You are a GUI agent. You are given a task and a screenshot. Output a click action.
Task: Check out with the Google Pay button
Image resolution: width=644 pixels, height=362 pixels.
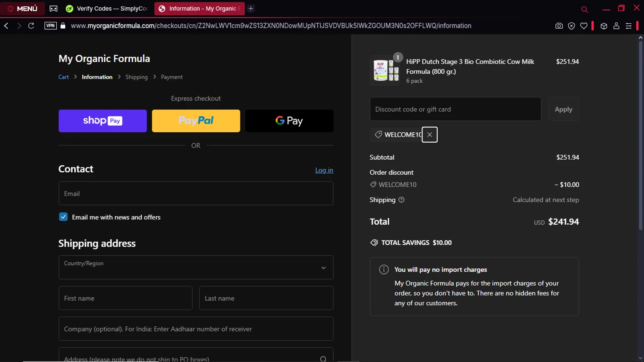(289, 121)
